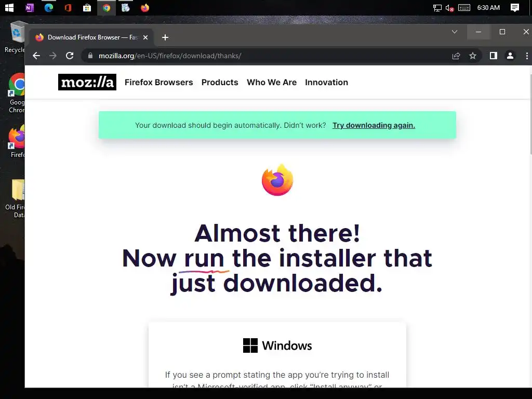Select the Firefox desktop shortcut
Screen dimensions: 532x399
[16, 141]
